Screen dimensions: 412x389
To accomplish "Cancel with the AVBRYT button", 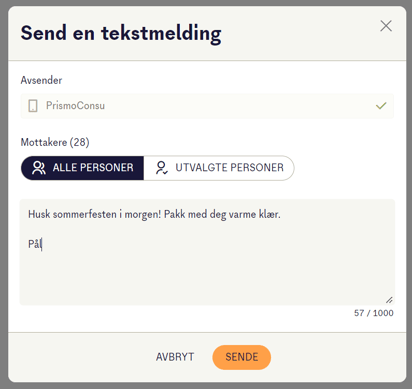I will (175, 357).
